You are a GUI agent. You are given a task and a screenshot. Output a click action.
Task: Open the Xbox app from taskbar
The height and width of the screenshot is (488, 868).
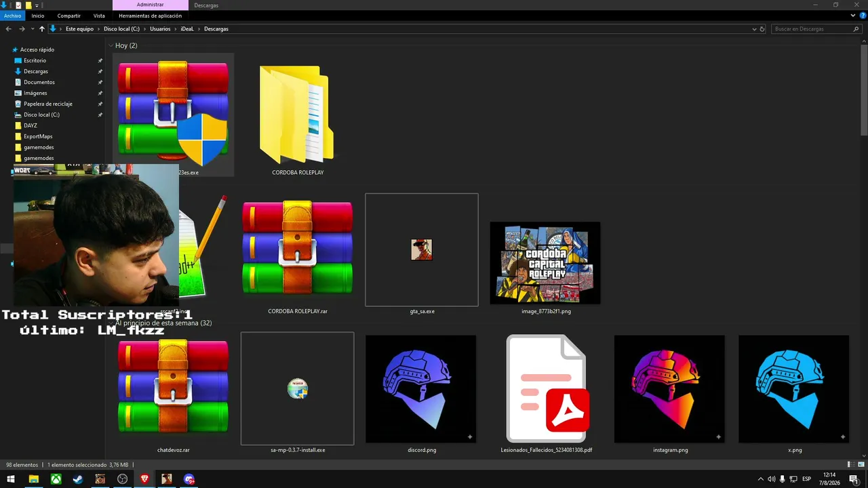56,479
